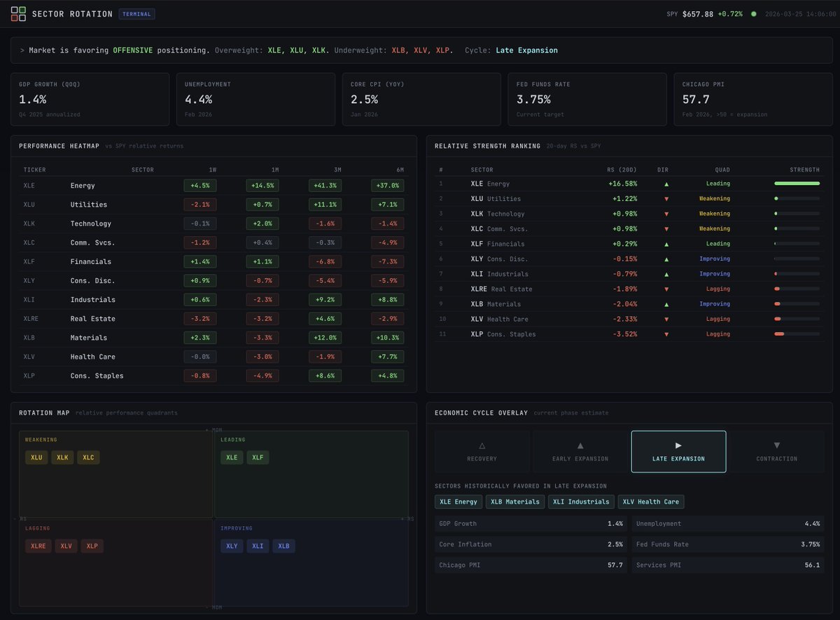Click the up direction arrow for XLF Financials
The image size is (840, 620).
click(x=666, y=244)
